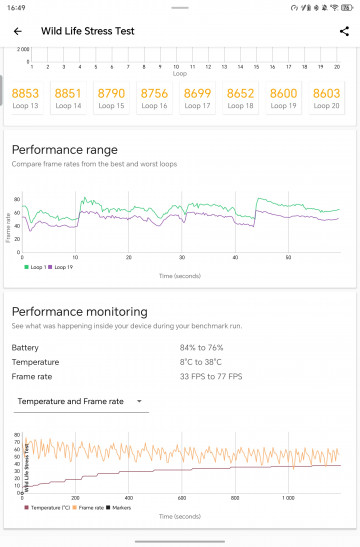Screen dimensions: 360x547
Task: Open the Temperature and Frame rate dropdown
Action: pyautogui.click(x=81, y=402)
